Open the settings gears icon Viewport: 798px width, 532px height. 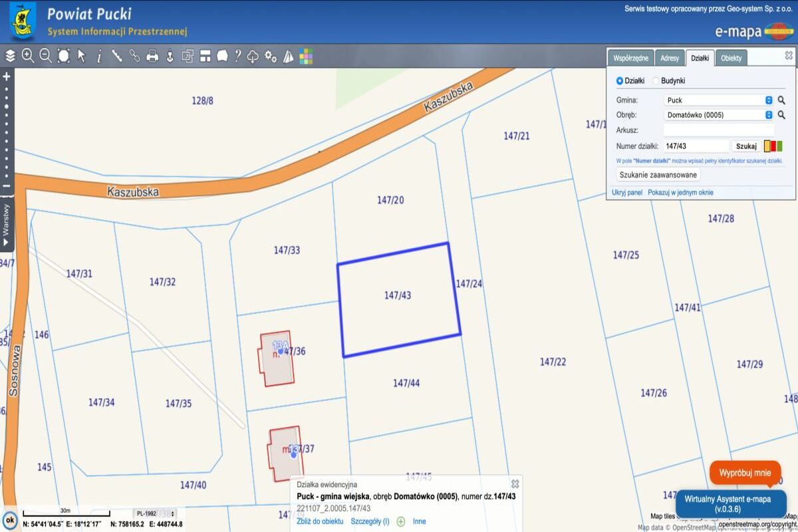271,56
